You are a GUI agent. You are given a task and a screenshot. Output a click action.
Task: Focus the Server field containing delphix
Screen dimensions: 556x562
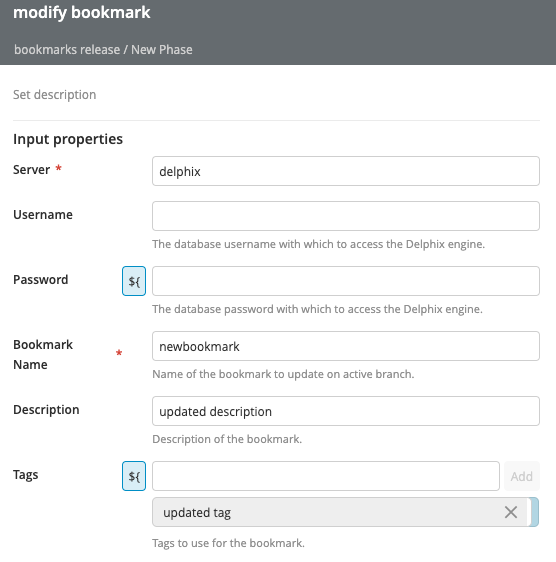[x=346, y=171]
